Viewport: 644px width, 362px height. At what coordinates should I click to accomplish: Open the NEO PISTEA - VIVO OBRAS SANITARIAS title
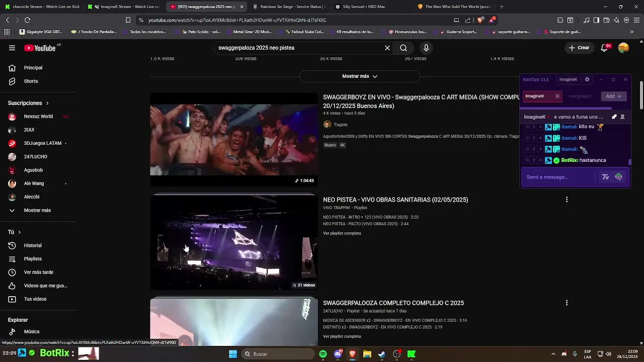click(395, 200)
